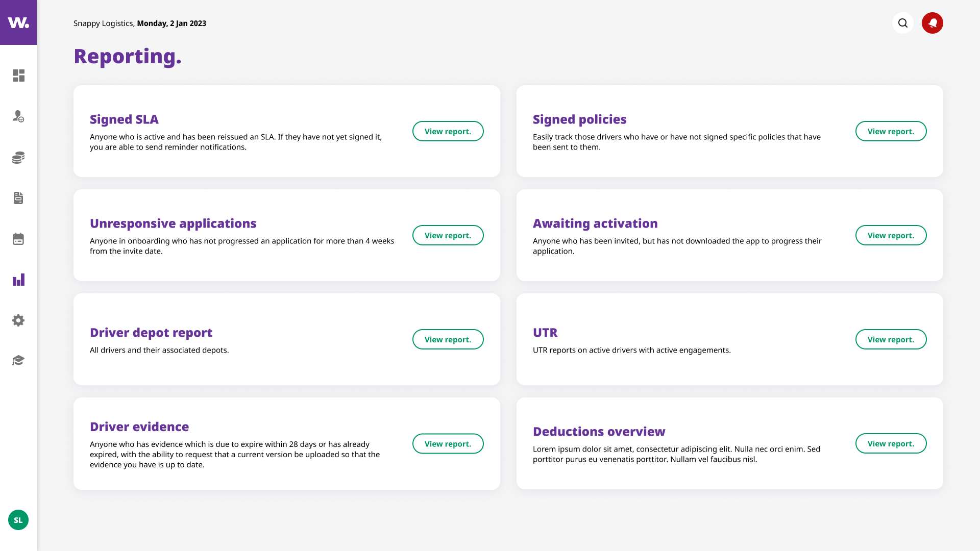
Task: Click the W logo in the corner
Action: click(18, 22)
